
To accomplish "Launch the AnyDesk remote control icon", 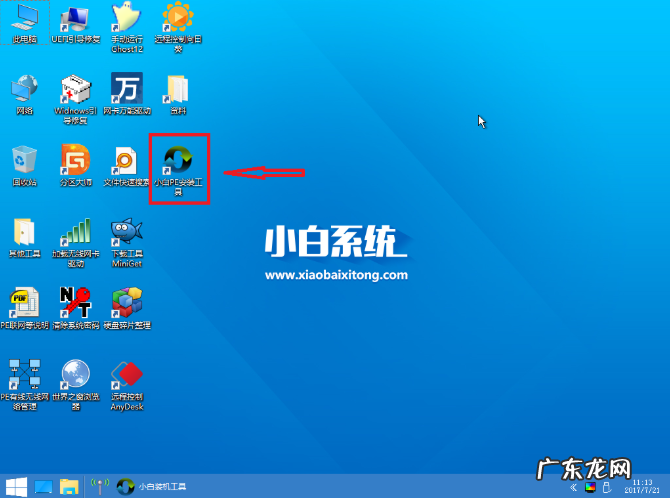I will tap(126, 377).
